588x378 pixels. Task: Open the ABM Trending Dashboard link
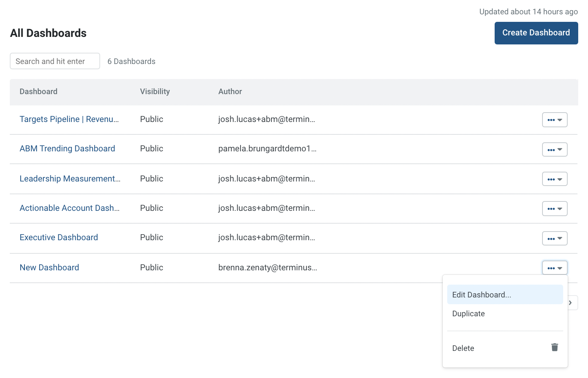pyautogui.click(x=67, y=149)
